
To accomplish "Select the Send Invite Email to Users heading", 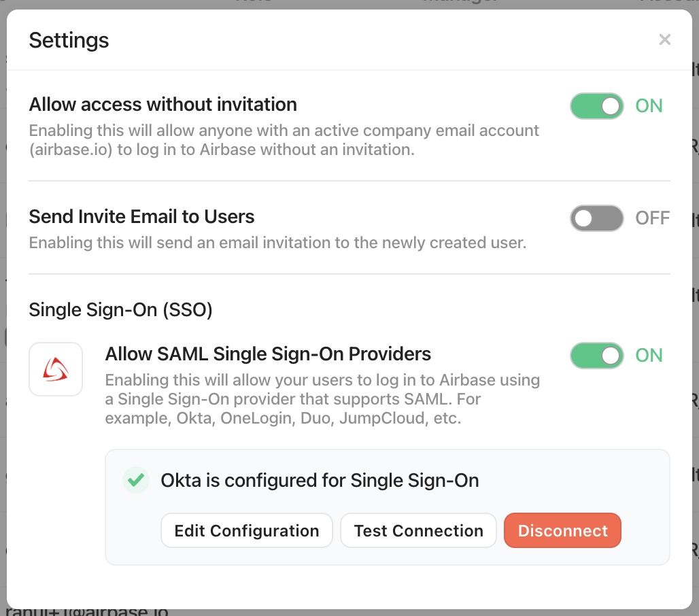I will 141,217.
